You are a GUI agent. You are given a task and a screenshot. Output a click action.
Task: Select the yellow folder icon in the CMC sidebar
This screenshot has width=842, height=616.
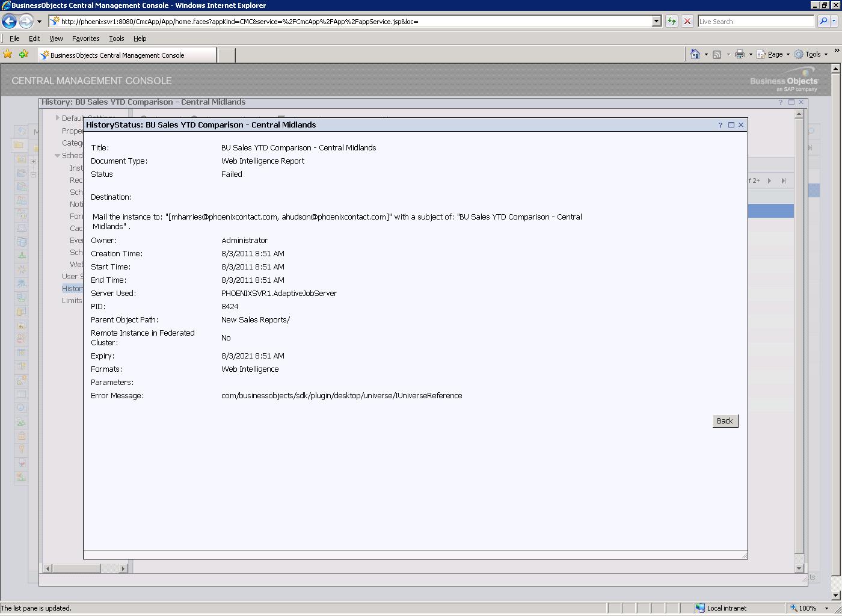[21, 144]
